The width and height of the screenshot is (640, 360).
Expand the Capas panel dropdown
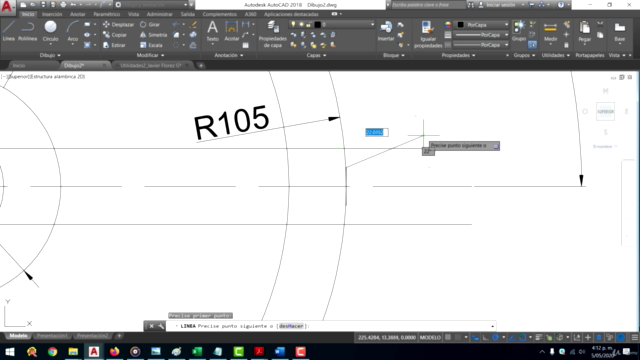coord(316,55)
